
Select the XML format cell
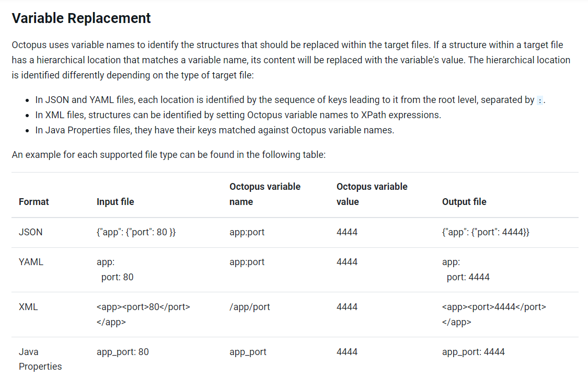pos(28,307)
